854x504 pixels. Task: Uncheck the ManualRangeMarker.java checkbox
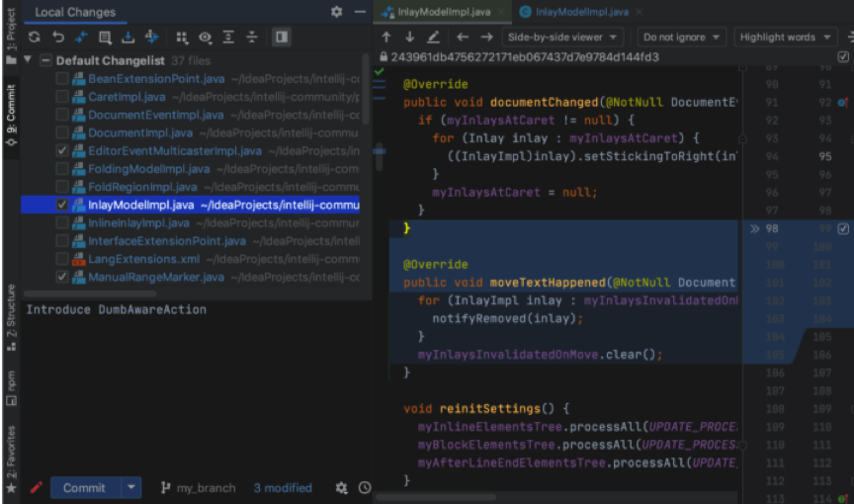63,278
